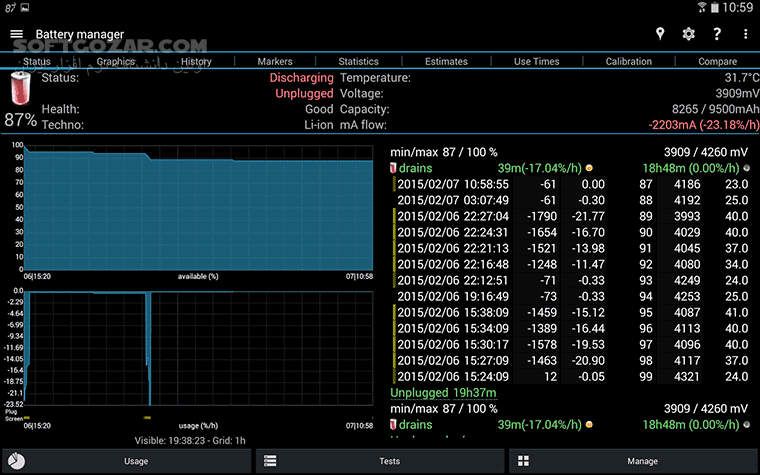Switch to the Calibration tab
This screenshot has width=760, height=475.
point(628,61)
